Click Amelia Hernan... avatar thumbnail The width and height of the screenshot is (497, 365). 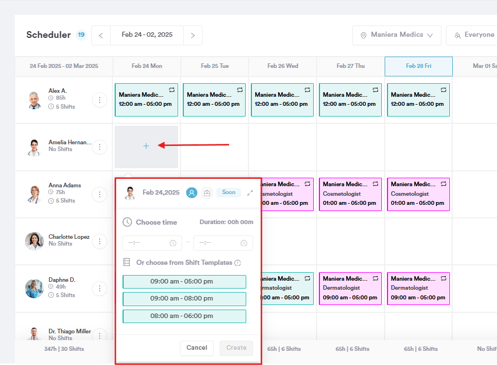point(34,147)
